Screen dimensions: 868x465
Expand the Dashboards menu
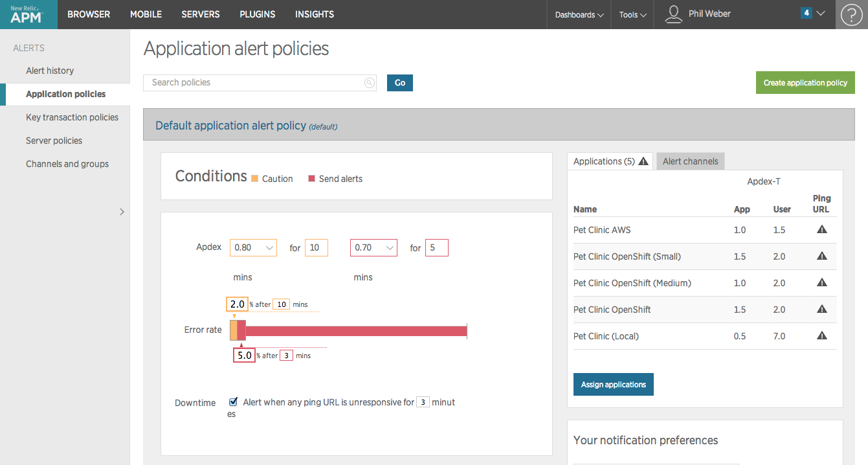click(x=579, y=14)
